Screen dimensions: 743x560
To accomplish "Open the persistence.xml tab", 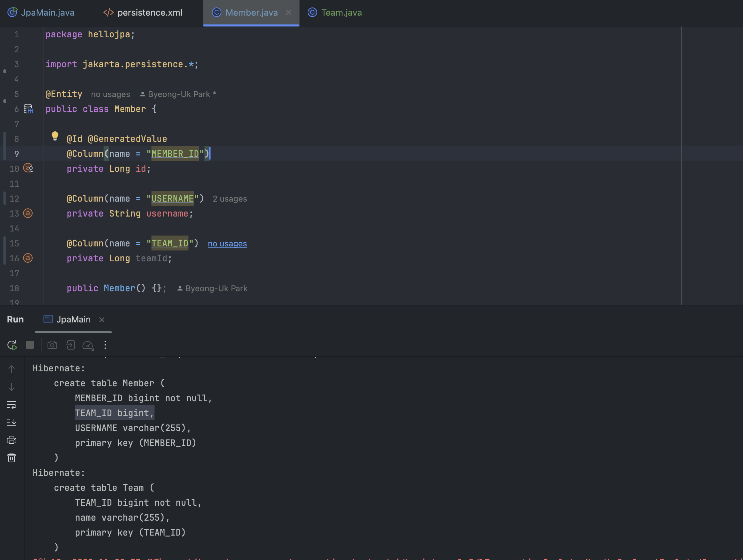I will [143, 13].
